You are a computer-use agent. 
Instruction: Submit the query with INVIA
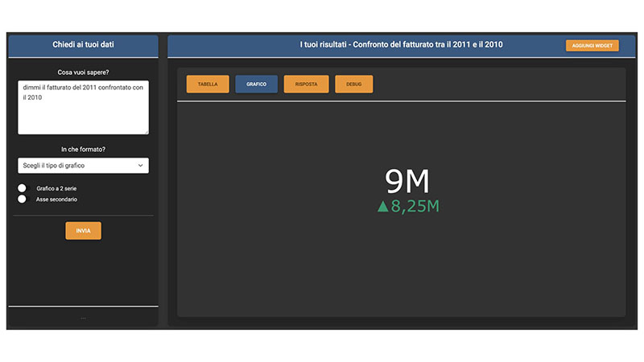tap(83, 231)
